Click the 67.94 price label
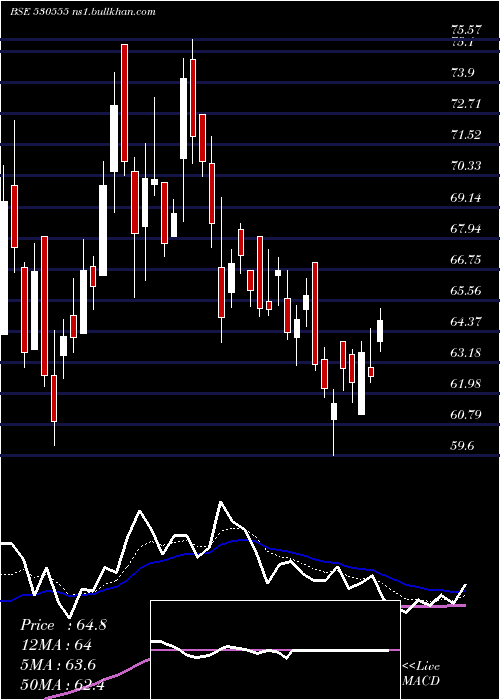The image size is (500, 700). (x=466, y=229)
